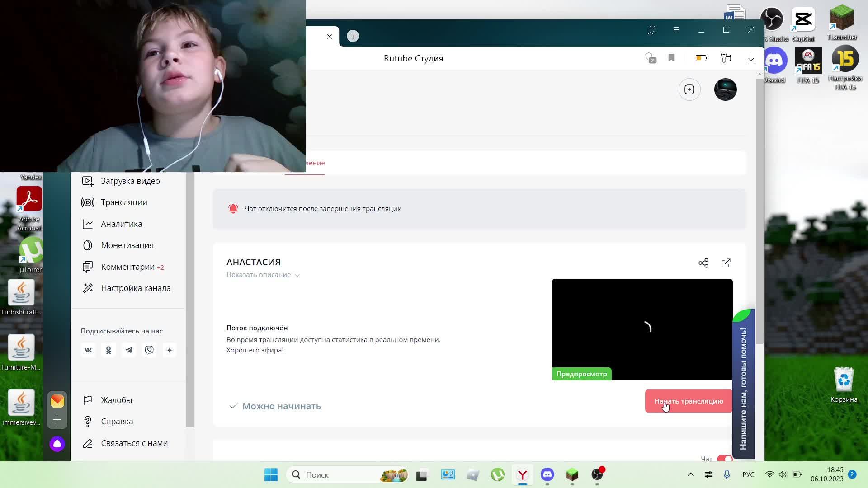Click Начать трансляцию button

688,401
